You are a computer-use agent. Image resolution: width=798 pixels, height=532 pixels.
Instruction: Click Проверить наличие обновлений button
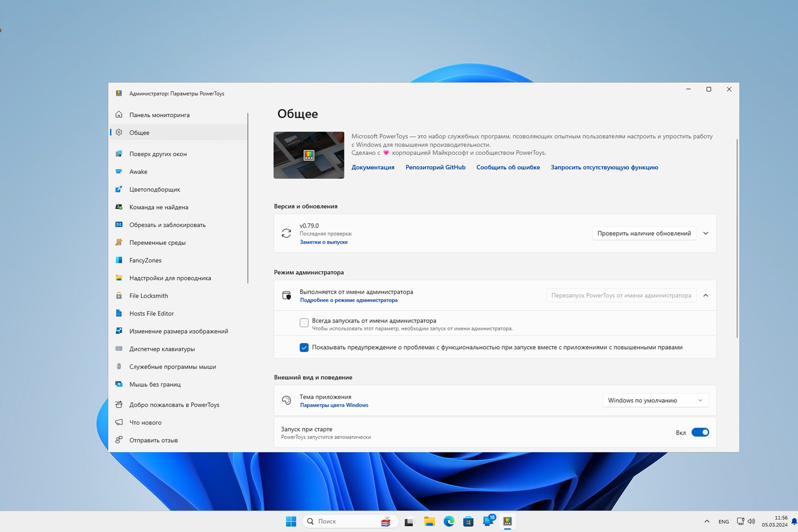pyautogui.click(x=644, y=233)
